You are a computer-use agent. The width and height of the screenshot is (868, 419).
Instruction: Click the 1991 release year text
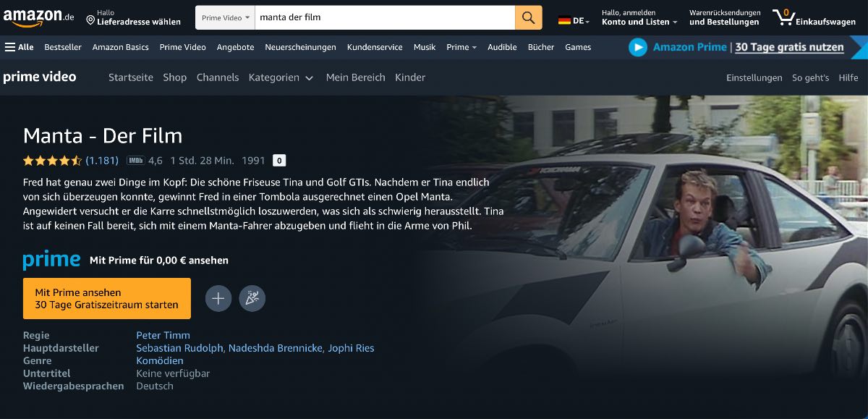pyautogui.click(x=254, y=161)
